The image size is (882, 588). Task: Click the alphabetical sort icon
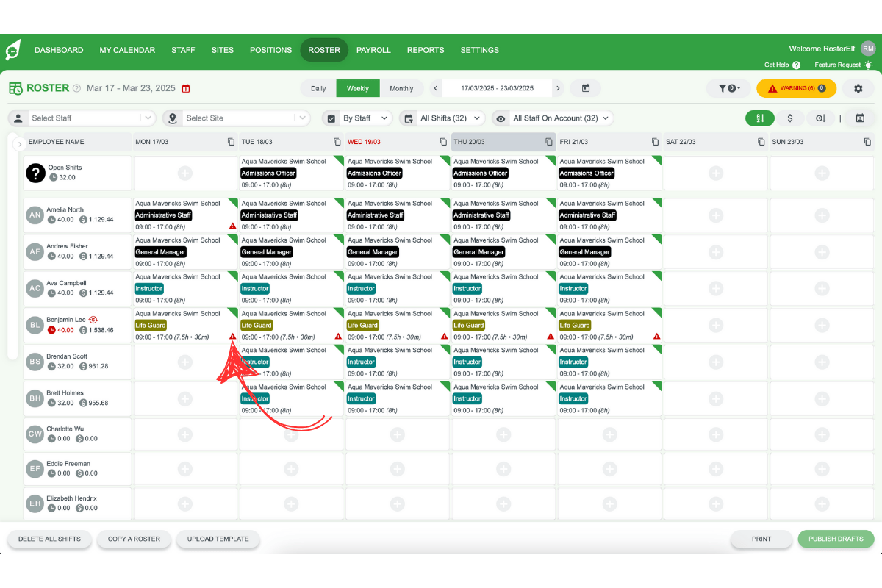pos(759,118)
